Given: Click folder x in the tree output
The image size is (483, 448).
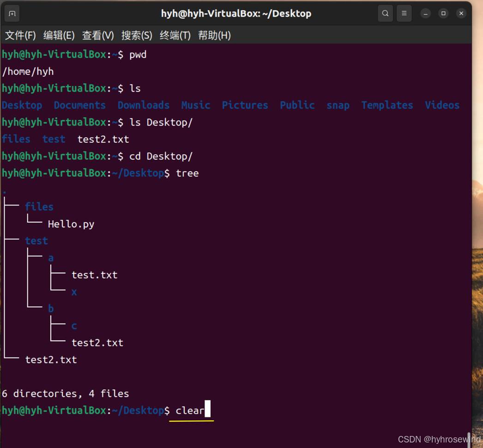Looking at the screenshot, I should pyautogui.click(x=74, y=292).
